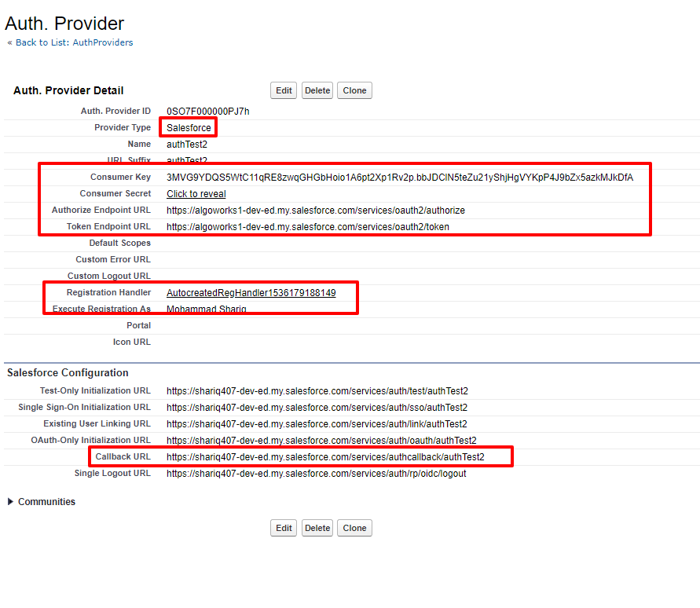Click the Single Sign-On Initialization URL value
This screenshot has width=700, height=608.
click(317, 408)
